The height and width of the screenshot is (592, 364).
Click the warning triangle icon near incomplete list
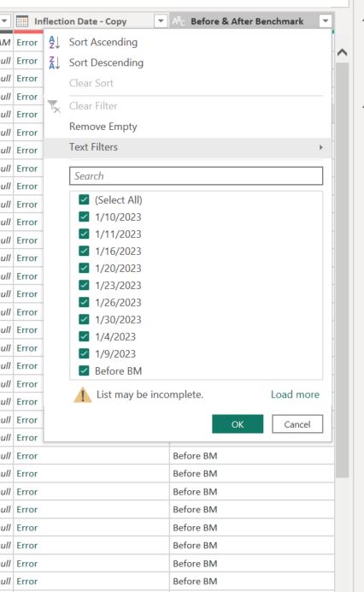[x=83, y=395]
